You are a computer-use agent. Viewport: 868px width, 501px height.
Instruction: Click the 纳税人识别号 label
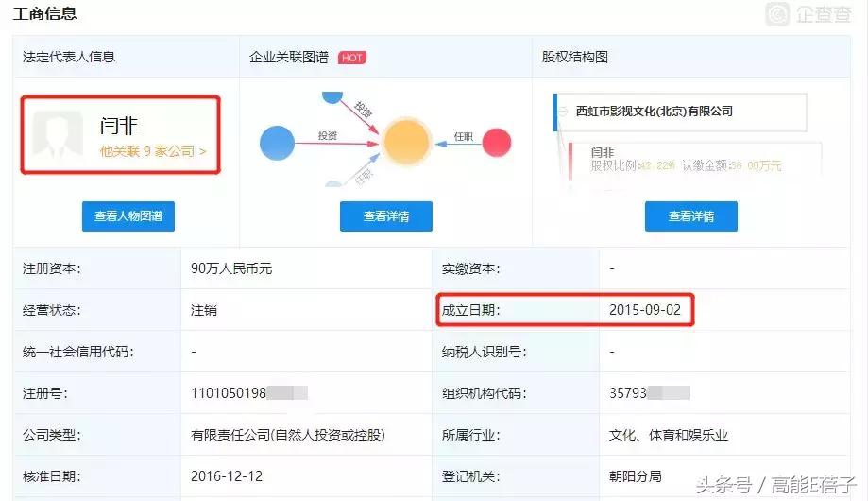click(485, 352)
